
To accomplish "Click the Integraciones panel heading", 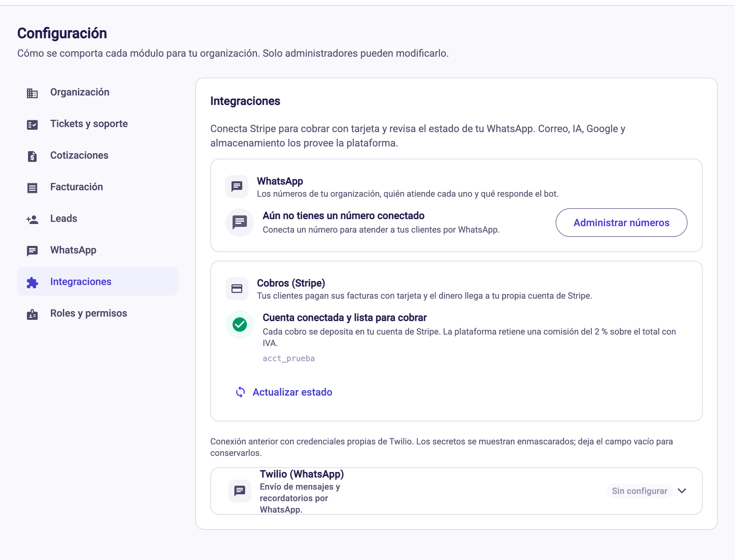I will (245, 101).
